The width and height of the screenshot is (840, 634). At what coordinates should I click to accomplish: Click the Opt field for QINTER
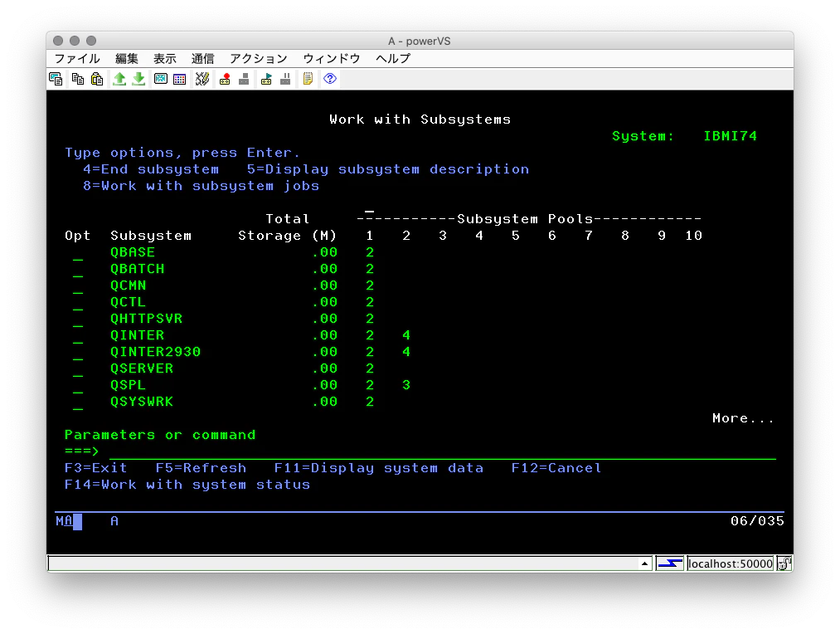[x=78, y=336]
